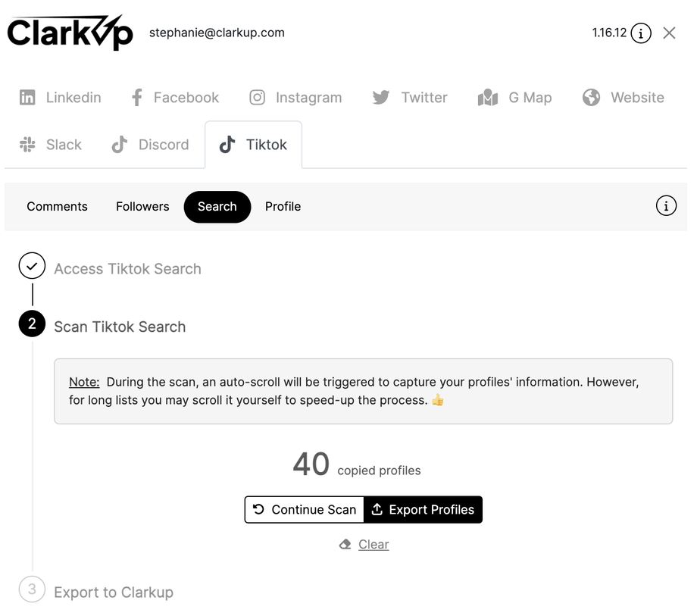
Task: Click step one checkmark circle
Action: pos(32,266)
